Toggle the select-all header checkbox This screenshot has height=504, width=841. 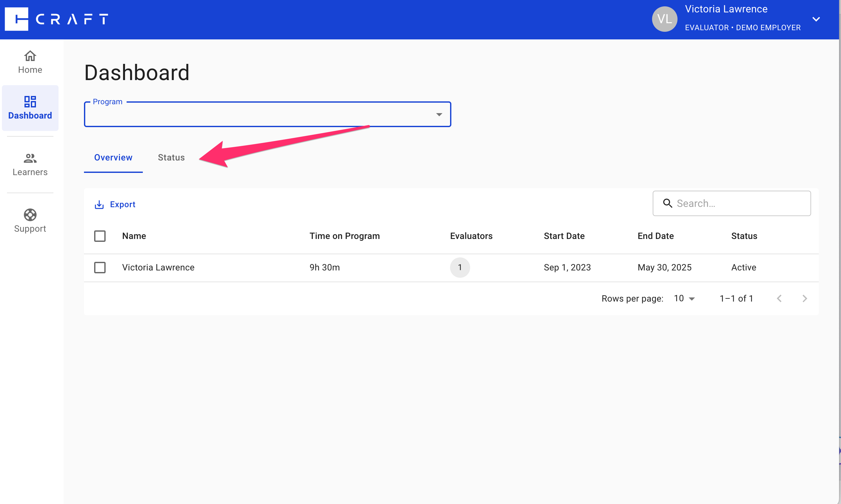[100, 236]
